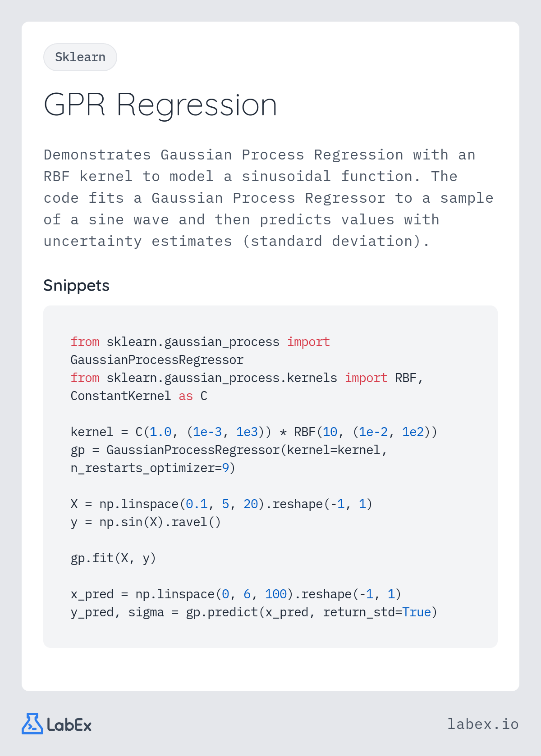Click the GaussianProcessRegressor import line
Screen dimensions: 541x756
tap(157, 360)
